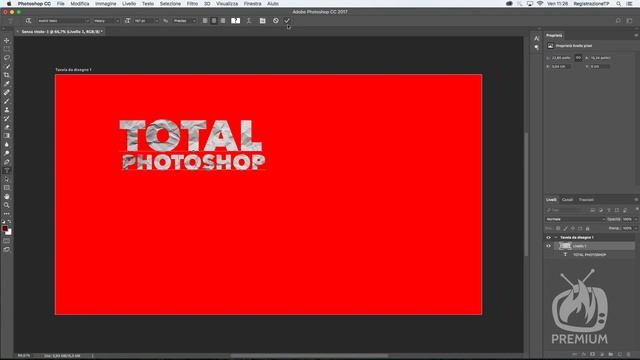This screenshot has height=360, width=640.
Task: Open the extra tools ellipsis menu
Action: pyautogui.click(x=7, y=213)
